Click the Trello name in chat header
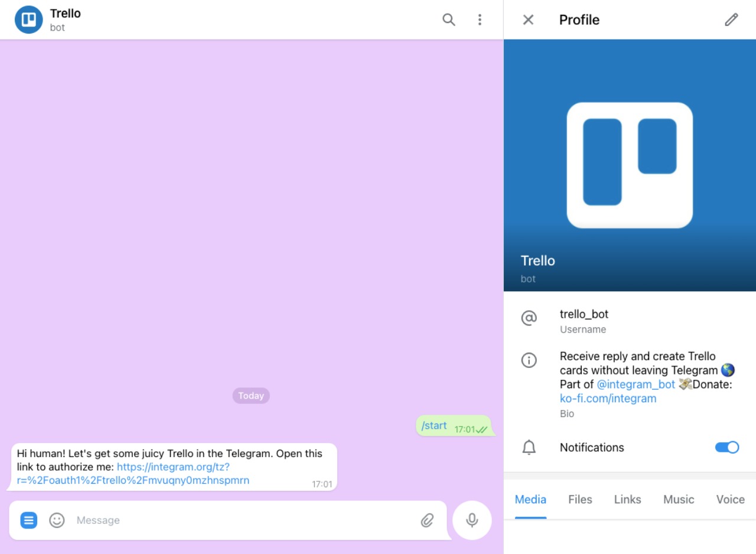This screenshot has width=756, height=554. tap(65, 14)
